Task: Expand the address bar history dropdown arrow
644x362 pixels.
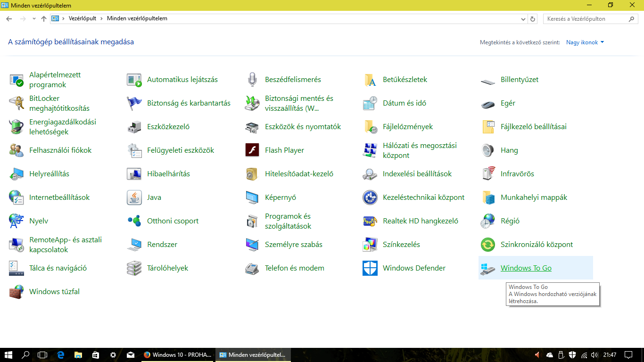Action: (523, 19)
